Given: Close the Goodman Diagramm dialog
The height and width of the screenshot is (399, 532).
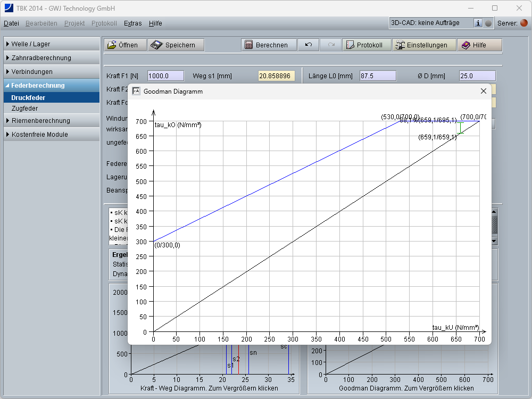Looking at the screenshot, I should (483, 91).
